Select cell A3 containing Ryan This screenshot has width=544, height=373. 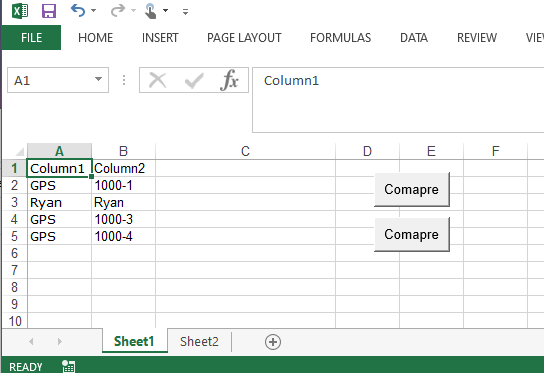tap(59, 202)
